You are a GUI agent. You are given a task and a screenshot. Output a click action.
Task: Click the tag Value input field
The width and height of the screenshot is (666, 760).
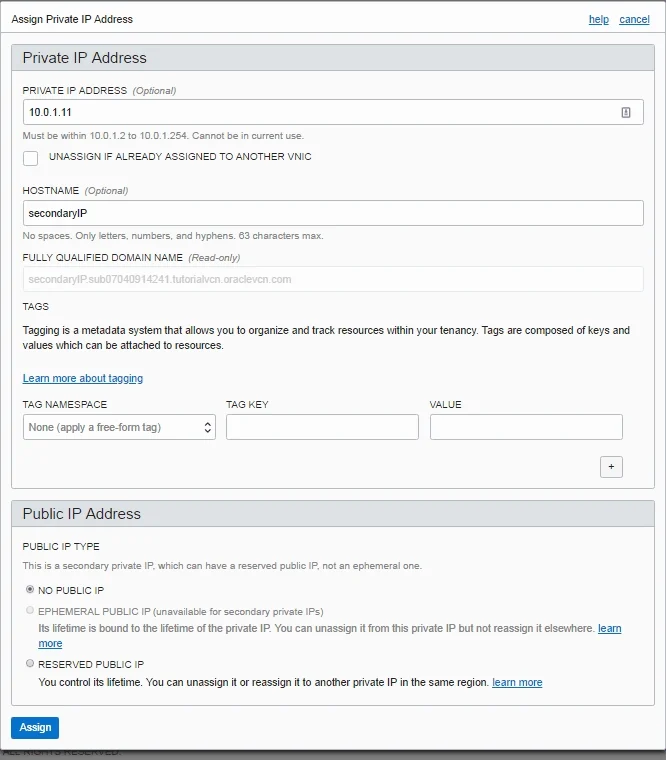(526, 427)
